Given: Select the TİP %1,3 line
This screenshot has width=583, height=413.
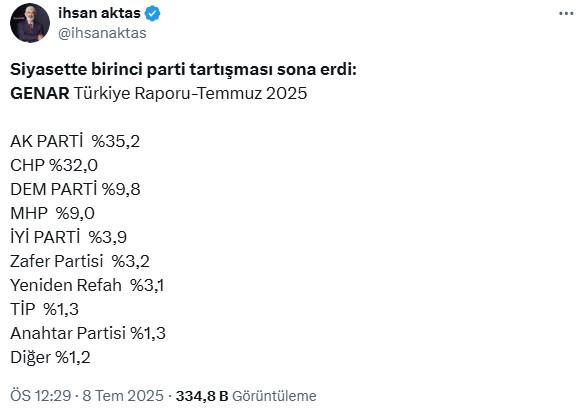Looking at the screenshot, I should (45, 309).
